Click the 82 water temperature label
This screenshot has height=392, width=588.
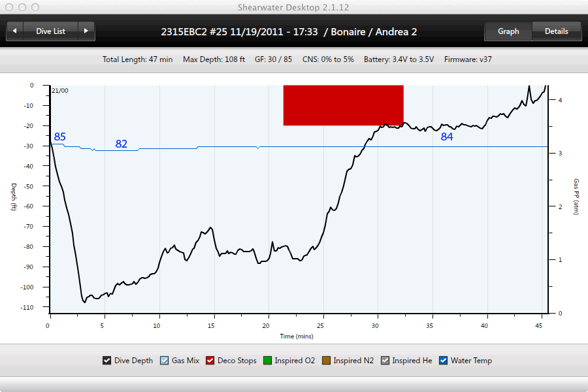tap(122, 144)
